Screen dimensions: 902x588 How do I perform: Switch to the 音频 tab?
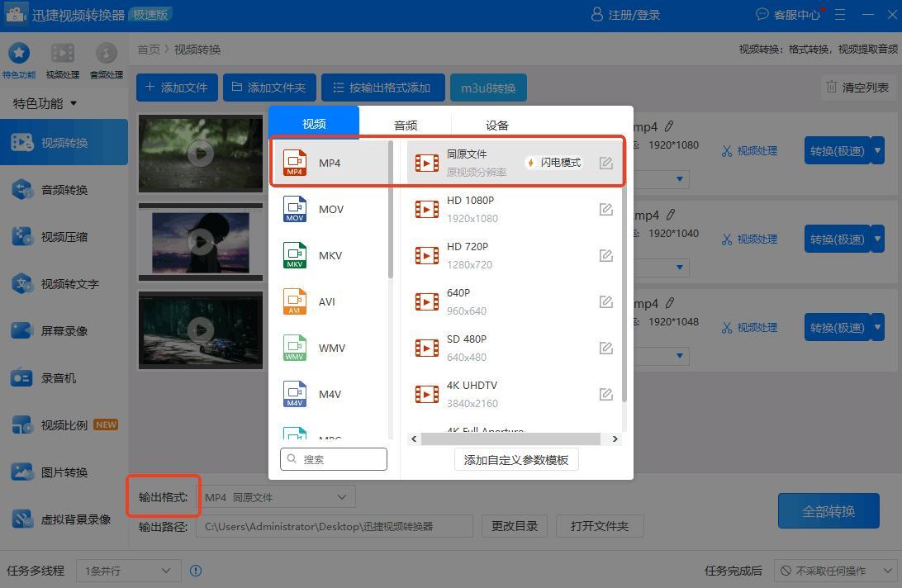coord(406,126)
